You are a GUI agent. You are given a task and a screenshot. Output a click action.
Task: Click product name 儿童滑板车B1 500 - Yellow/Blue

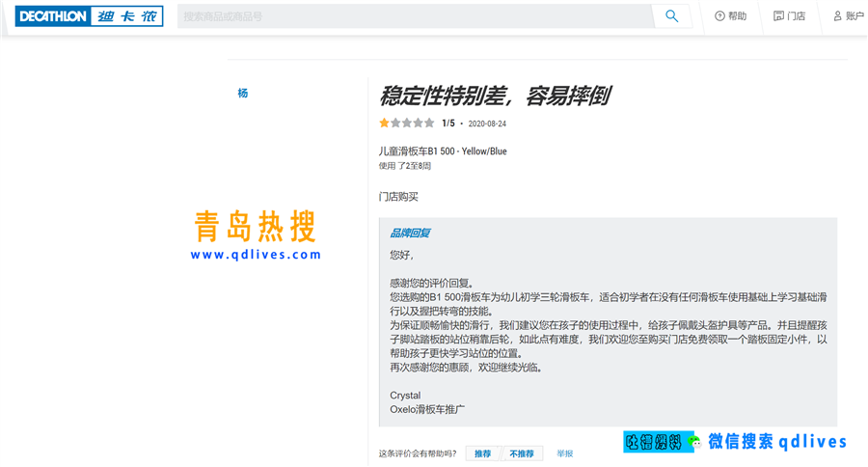[443, 151]
